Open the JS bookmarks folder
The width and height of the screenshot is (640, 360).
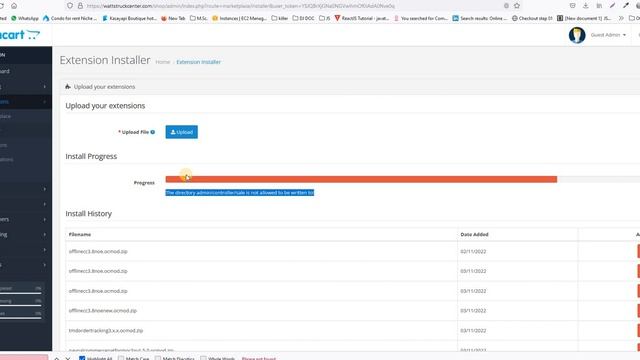(x=324, y=18)
